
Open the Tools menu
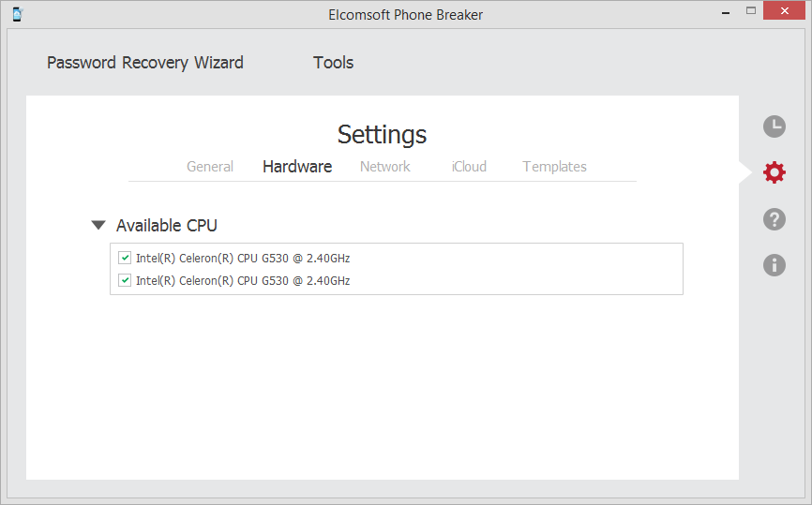(x=334, y=63)
